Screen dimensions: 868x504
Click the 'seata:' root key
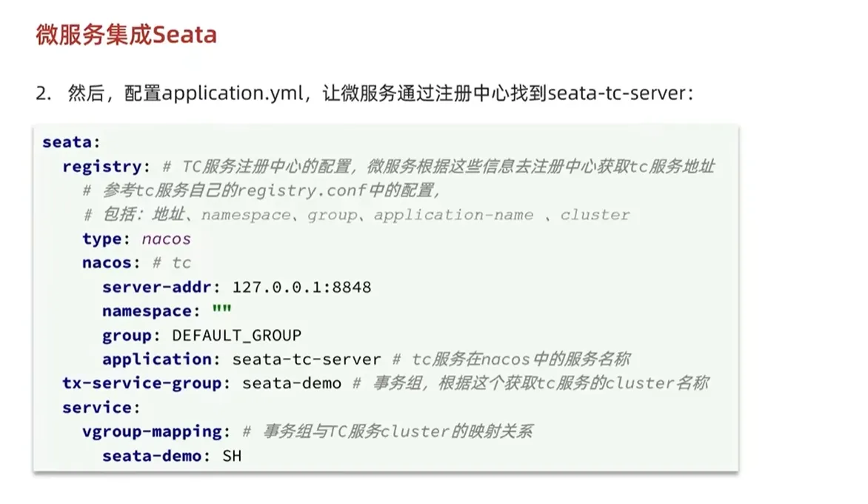(71, 142)
